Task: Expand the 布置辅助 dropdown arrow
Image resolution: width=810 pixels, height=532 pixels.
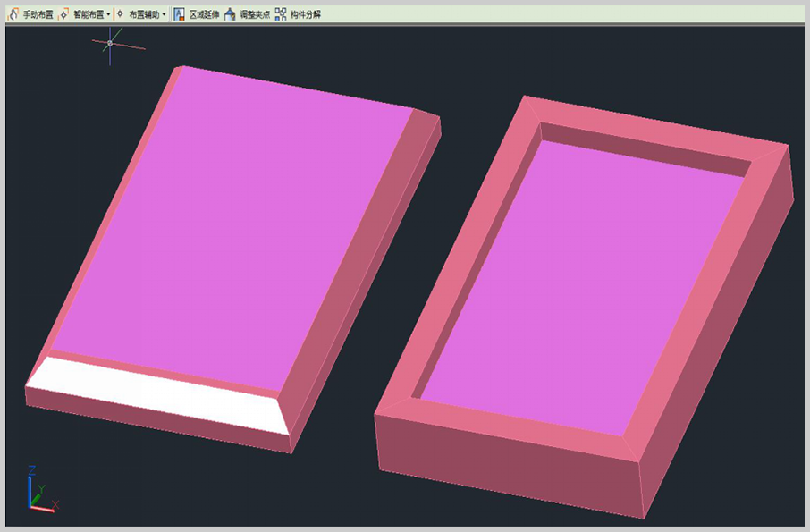Action: pyautogui.click(x=165, y=15)
